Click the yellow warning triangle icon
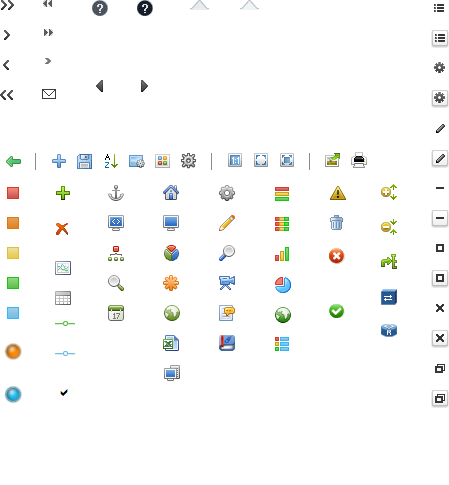The width and height of the screenshot is (449, 485). pos(338,193)
